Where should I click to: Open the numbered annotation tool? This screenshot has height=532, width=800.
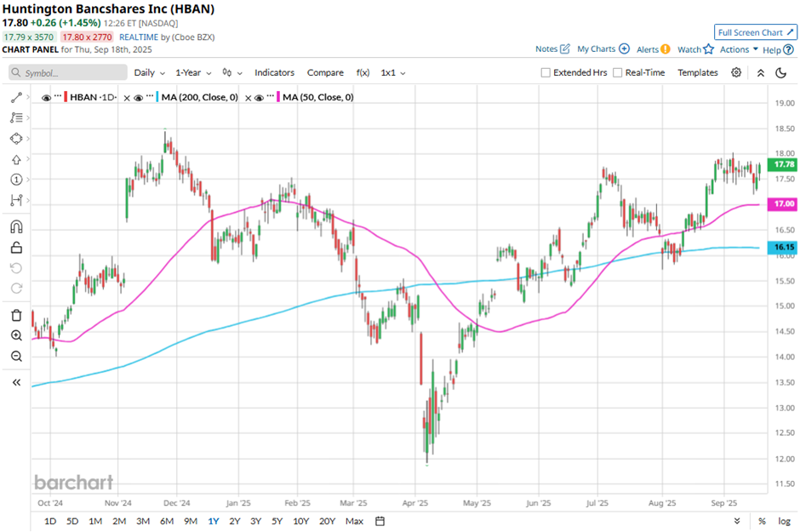coord(16,180)
